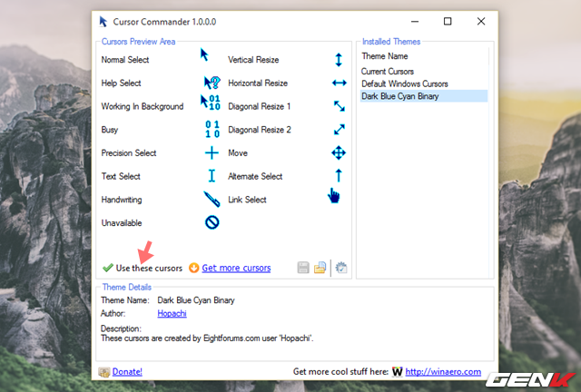Click the Theme Name column header
This screenshot has height=392, width=581.
coord(386,55)
